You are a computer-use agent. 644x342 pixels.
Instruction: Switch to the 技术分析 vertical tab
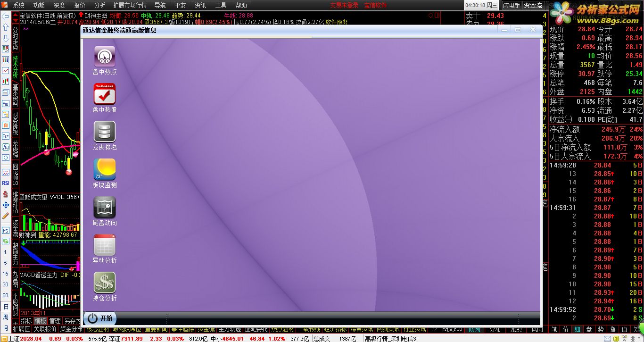click(15, 67)
